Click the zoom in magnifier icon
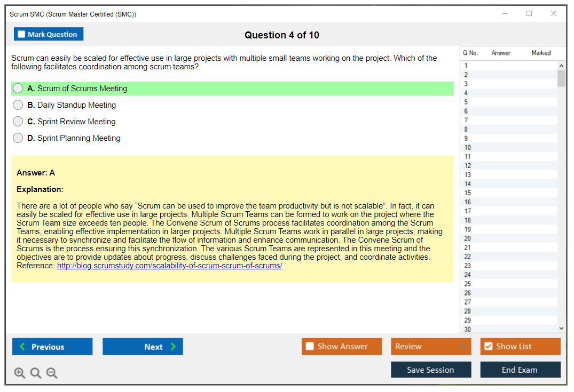Image resolution: width=574 pixels, height=392 pixels. [x=19, y=373]
